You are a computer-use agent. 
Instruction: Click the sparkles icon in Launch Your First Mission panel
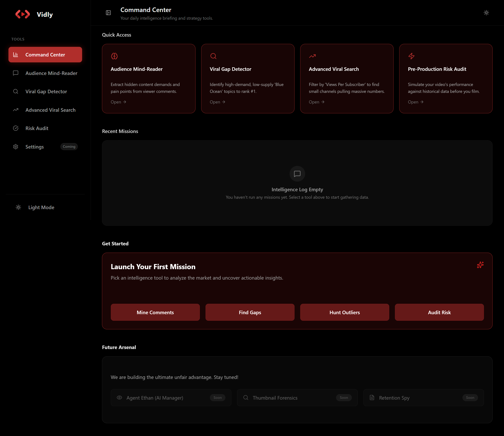480,265
